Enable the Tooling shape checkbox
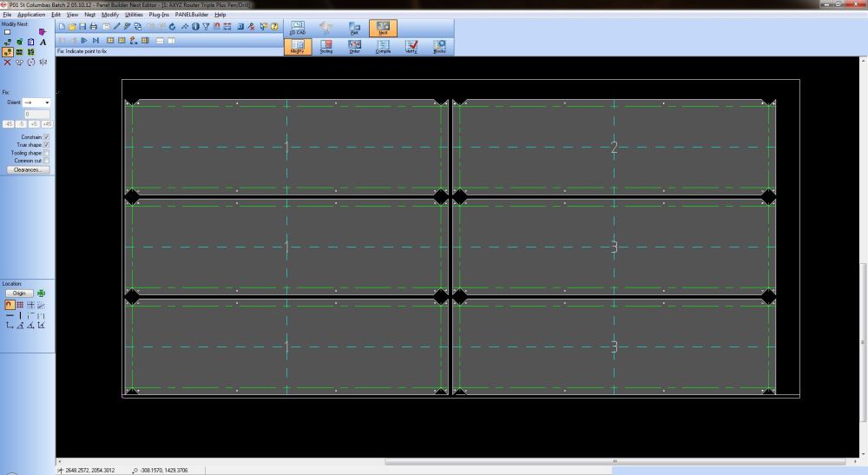Image resolution: width=868 pixels, height=475 pixels. (x=46, y=153)
